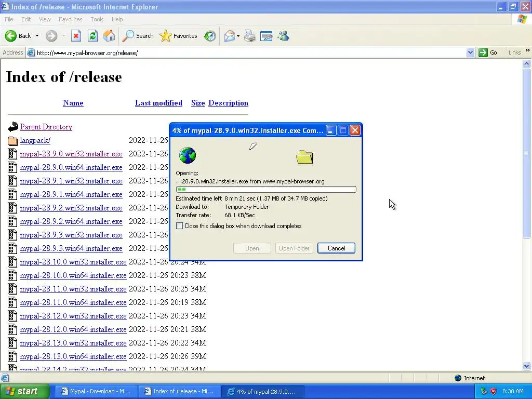Click the security shield tray icon

click(494, 391)
